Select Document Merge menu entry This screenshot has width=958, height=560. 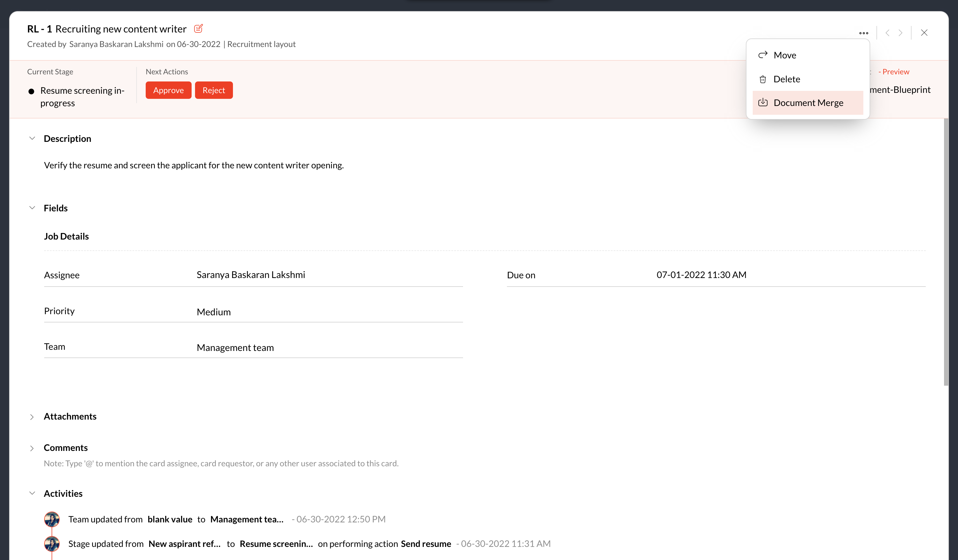(808, 103)
